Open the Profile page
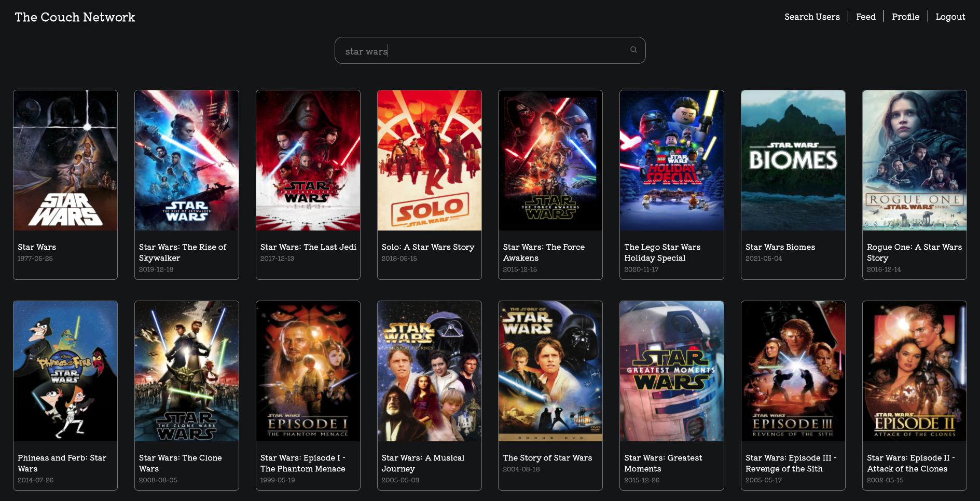 905,17
